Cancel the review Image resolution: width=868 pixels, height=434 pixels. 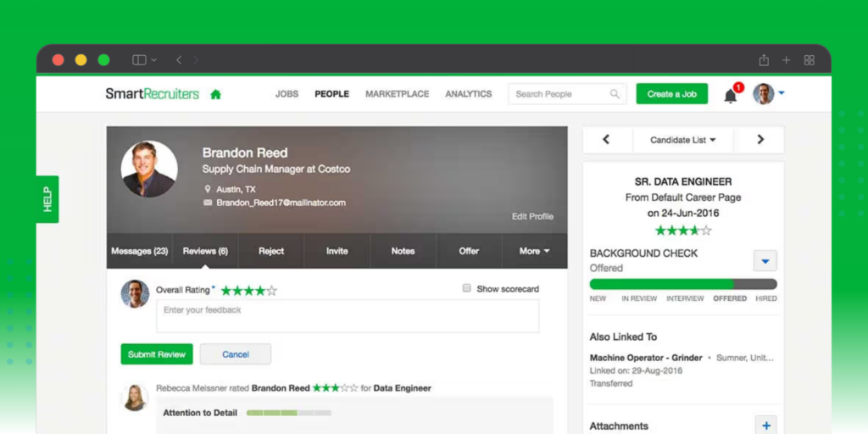[x=236, y=354]
